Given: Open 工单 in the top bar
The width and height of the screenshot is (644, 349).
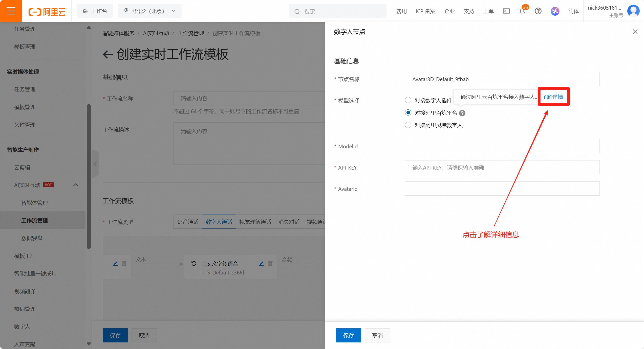Looking at the screenshot, I should (x=488, y=11).
